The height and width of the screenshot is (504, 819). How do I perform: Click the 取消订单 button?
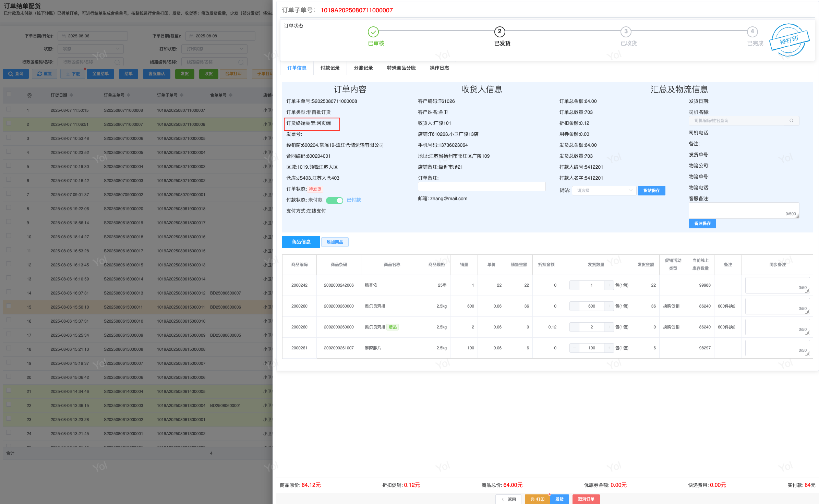pyautogui.click(x=586, y=499)
